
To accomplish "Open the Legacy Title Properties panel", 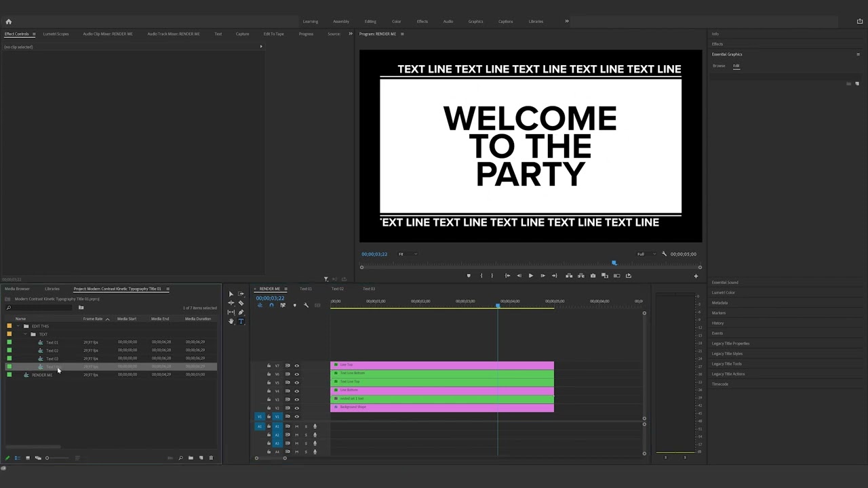I will click(730, 344).
